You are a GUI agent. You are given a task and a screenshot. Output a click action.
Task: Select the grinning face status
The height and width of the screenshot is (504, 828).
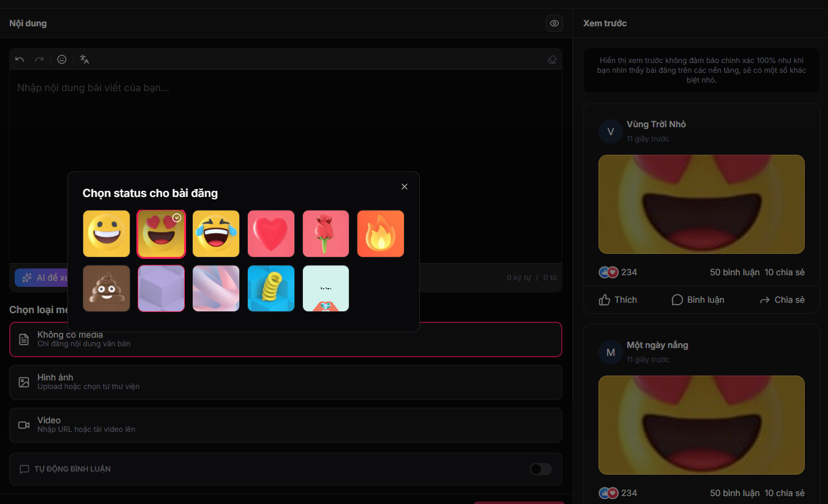click(106, 234)
